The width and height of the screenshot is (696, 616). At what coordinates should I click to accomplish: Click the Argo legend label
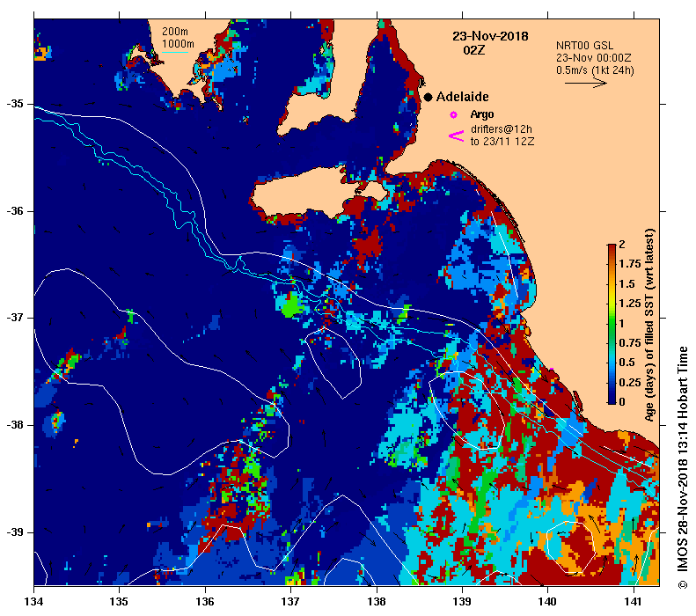482,114
